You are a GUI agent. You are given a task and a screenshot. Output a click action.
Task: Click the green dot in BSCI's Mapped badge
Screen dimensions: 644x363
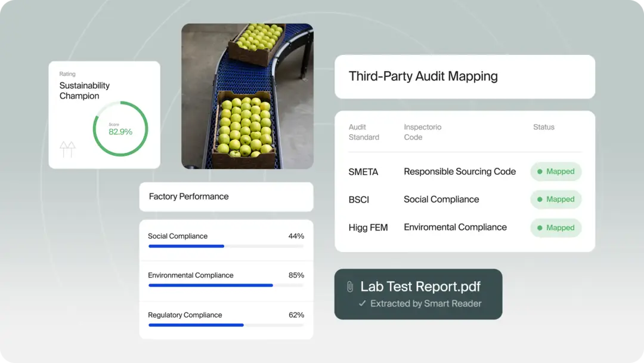pyautogui.click(x=540, y=199)
